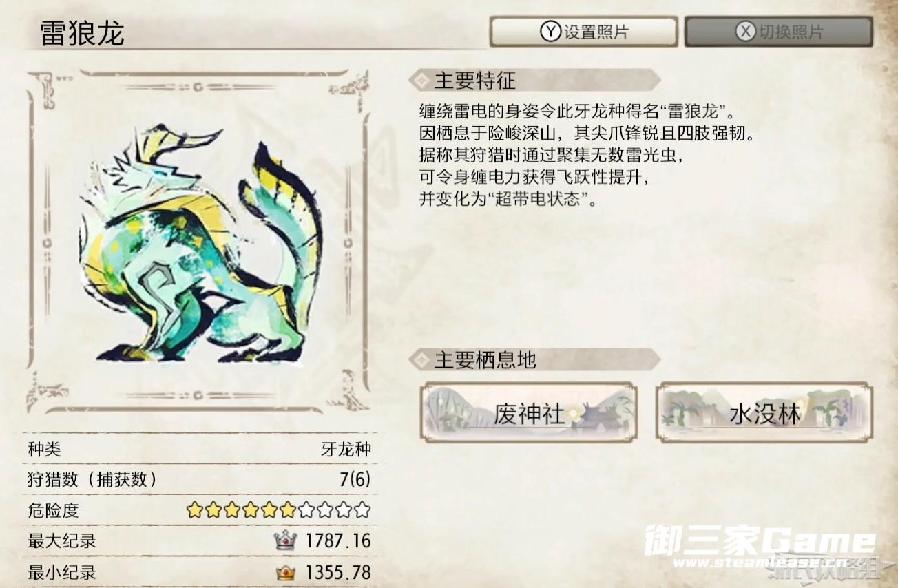Click the Y button icon for 设置照片
Screen dimensions: 898x588
coord(550,32)
